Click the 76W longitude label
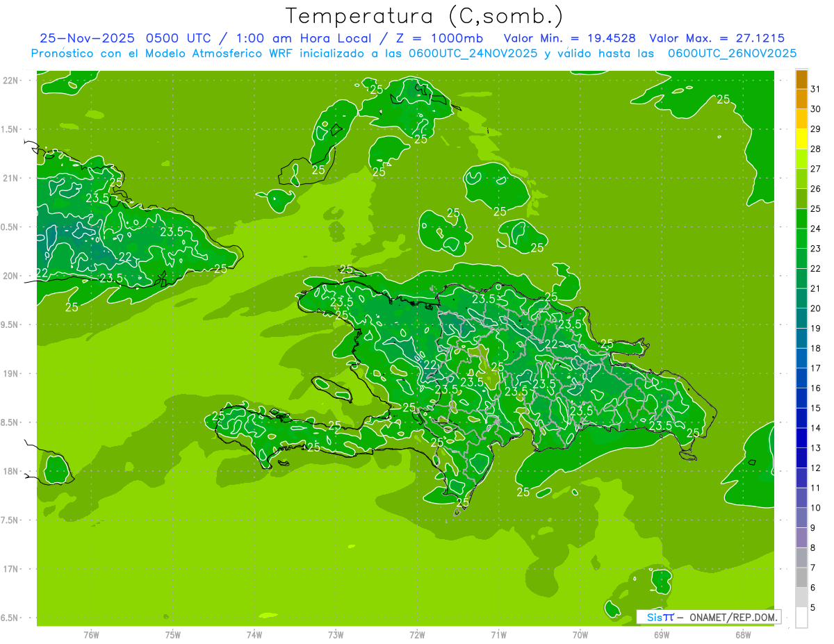Image resolution: width=834 pixels, height=644 pixels. pyautogui.click(x=91, y=635)
